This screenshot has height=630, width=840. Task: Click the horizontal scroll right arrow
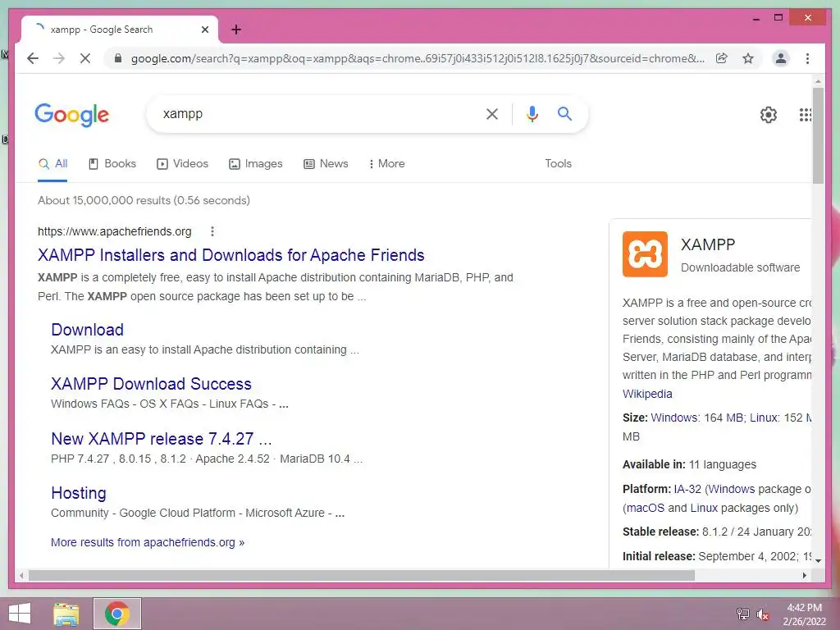coord(804,575)
